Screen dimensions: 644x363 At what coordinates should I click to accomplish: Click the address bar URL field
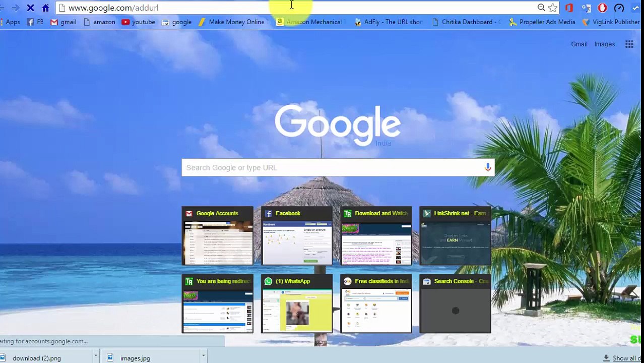tap(297, 8)
